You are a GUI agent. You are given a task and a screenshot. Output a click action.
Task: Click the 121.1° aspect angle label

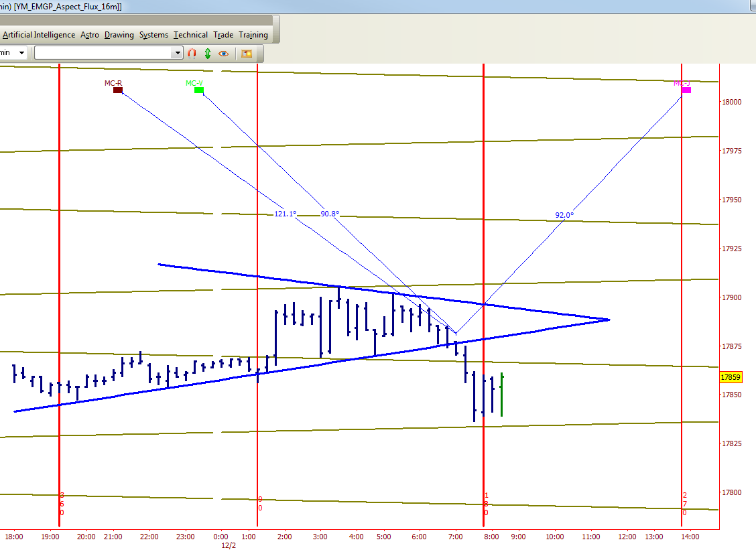point(286,214)
